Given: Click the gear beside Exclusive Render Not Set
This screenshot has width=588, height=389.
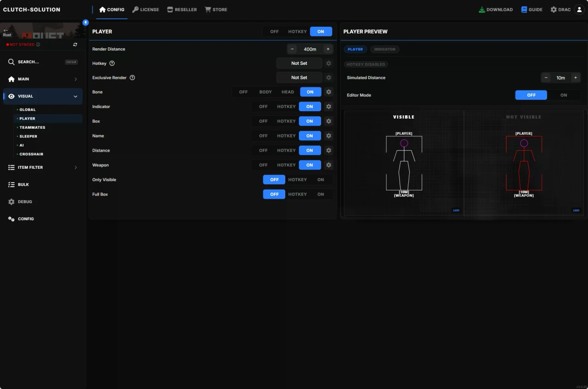Looking at the screenshot, I should coord(328,78).
